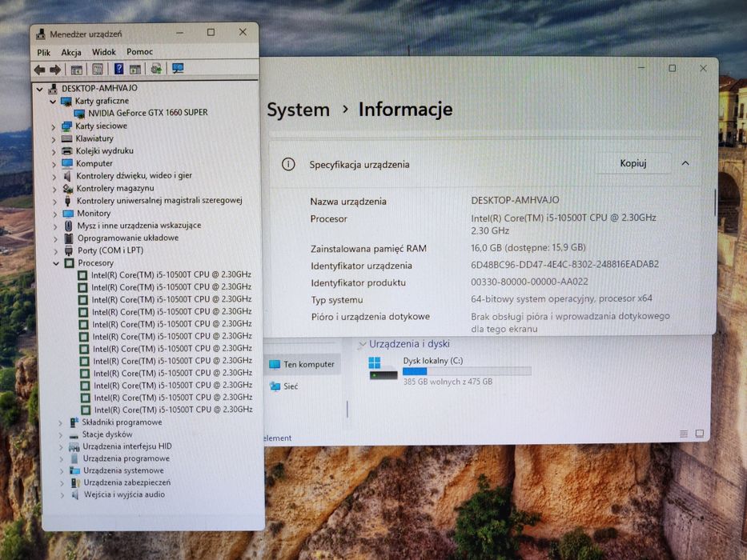Click the blue Help question-mark toolbar icon
Screen dimensions: 747x560
[x=118, y=69]
